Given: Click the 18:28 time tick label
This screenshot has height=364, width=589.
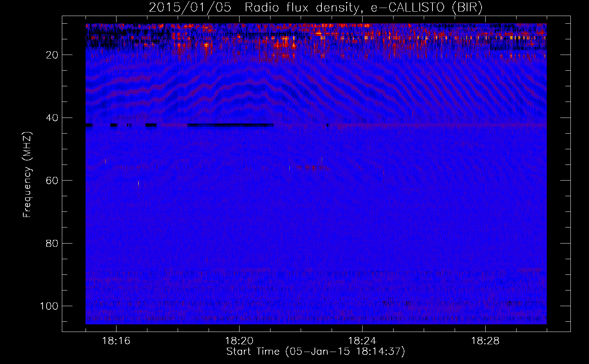Looking at the screenshot, I should tap(485, 341).
